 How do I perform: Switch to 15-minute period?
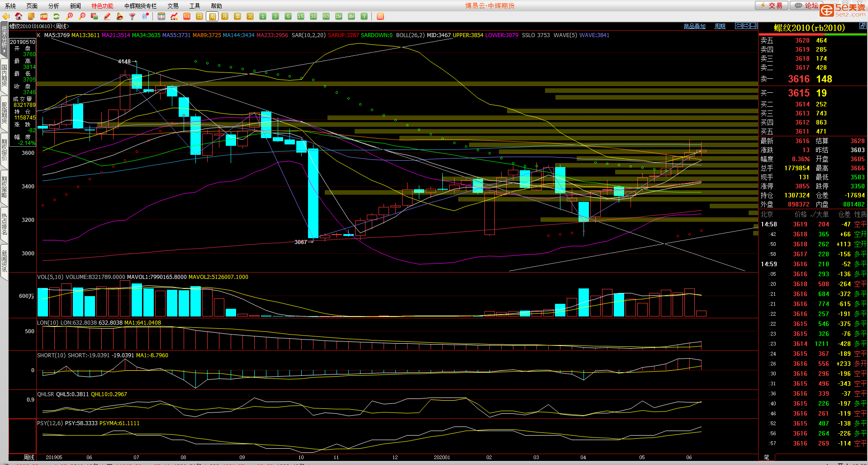click(301, 16)
